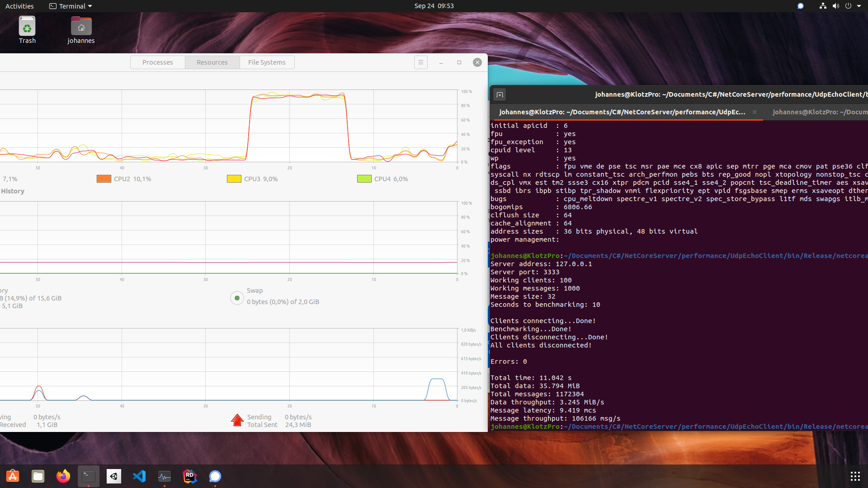Expand the system status arrow menu

click(x=861, y=6)
